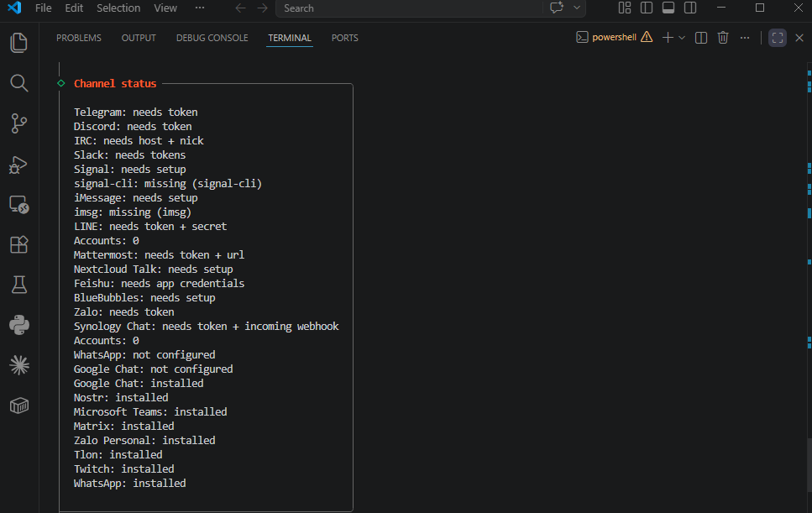Restore panel size from maximized
Screen dimensions: 812x513
click(778, 37)
